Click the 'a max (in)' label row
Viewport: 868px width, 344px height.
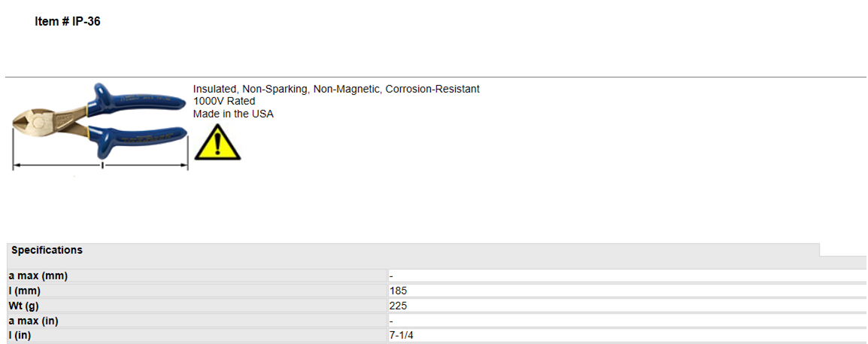[198, 321]
